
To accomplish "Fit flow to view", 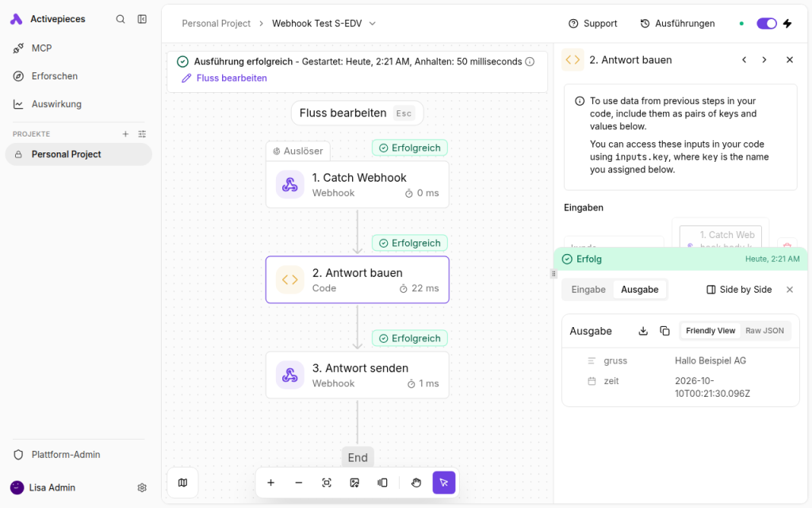I will click(x=327, y=483).
